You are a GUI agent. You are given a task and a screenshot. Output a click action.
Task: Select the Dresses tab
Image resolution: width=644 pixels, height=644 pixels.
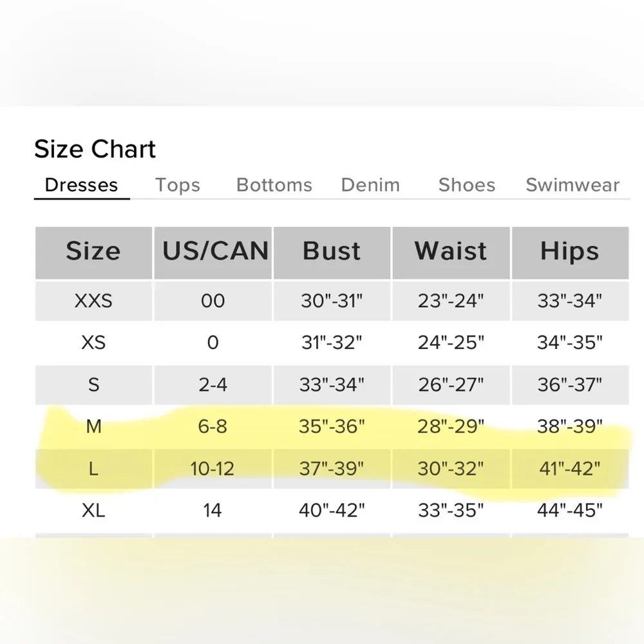click(81, 185)
